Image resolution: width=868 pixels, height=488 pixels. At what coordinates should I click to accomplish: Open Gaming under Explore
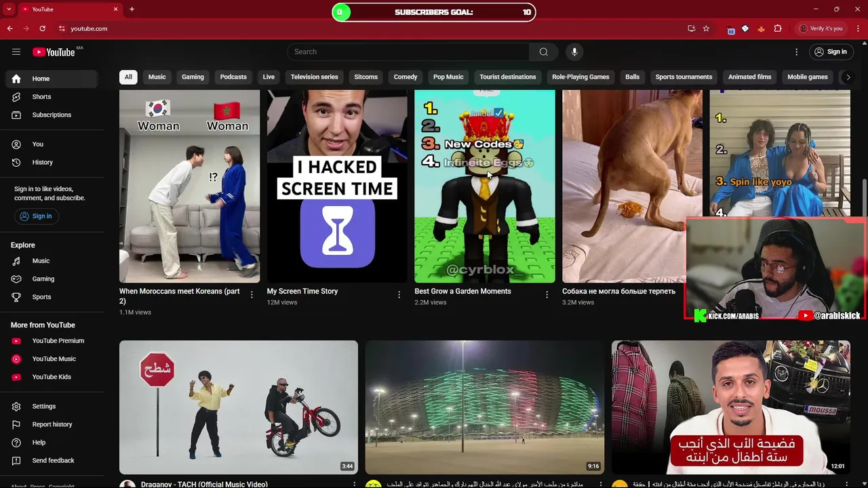52,279
